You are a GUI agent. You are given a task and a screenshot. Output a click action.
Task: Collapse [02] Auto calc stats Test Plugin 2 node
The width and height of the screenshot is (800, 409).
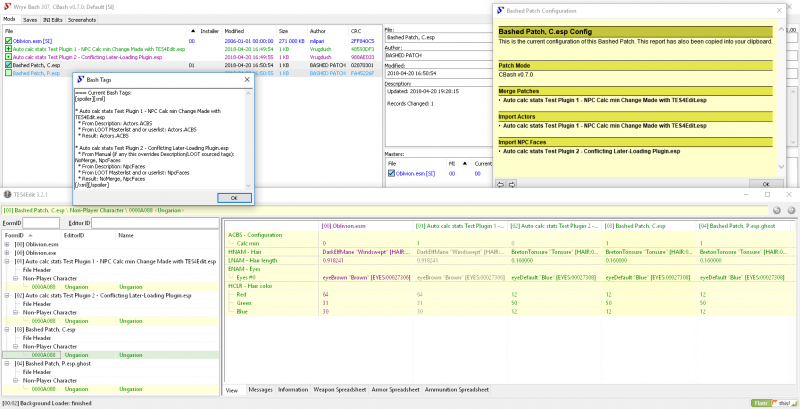pyautogui.click(x=7, y=295)
